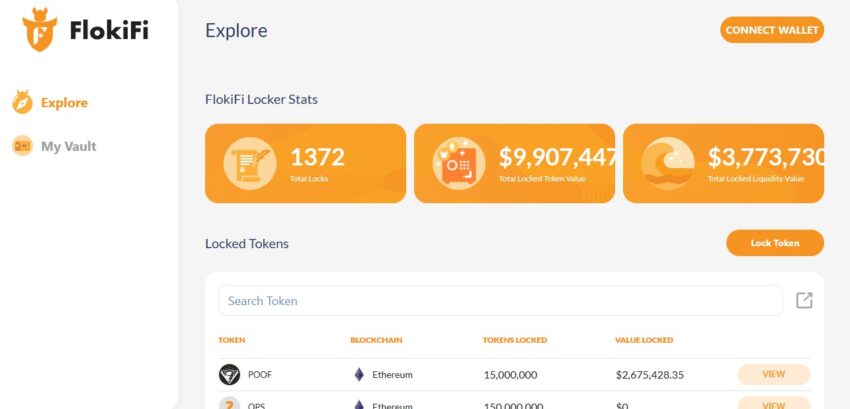Focus the Search Token field
850x409 pixels.
(x=500, y=301)
